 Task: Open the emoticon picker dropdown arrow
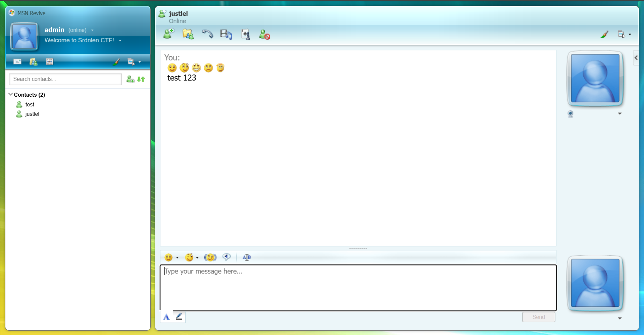click(177, 258)
